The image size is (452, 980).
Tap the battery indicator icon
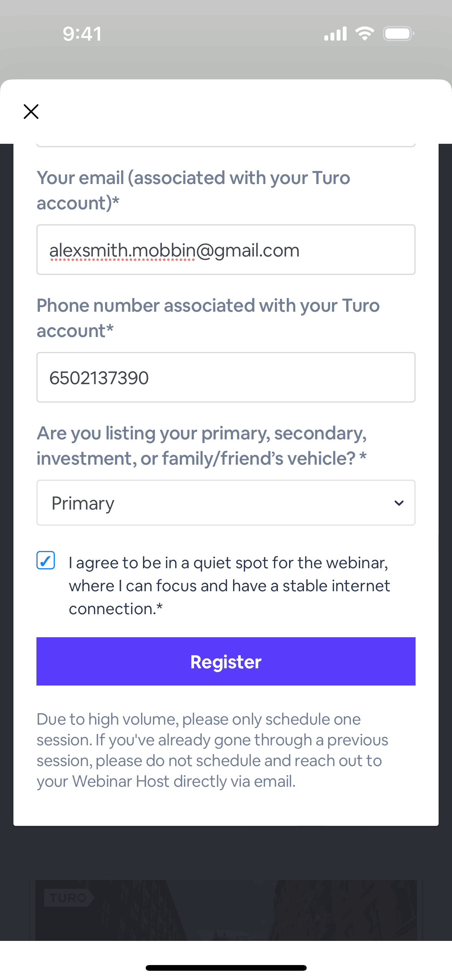(398, 34)
